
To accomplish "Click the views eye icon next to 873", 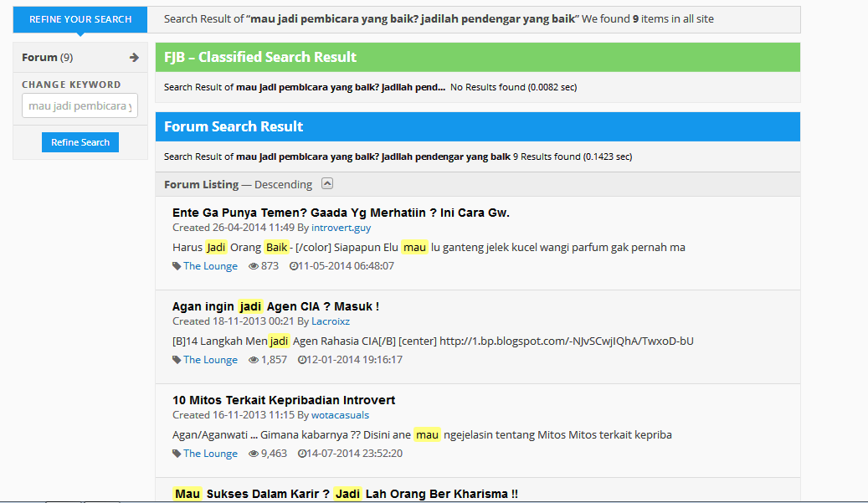I will click(x=254, y=266).
